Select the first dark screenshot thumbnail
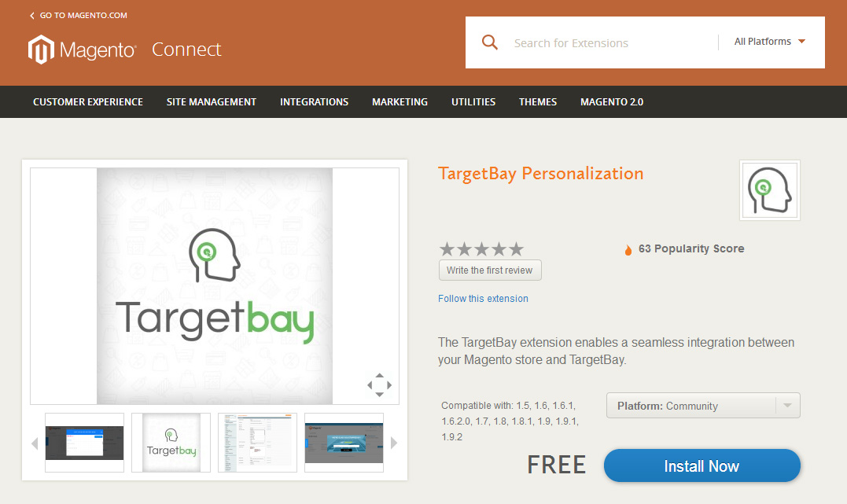The width and height of the screenshot is (847, 504). point(84,443)
